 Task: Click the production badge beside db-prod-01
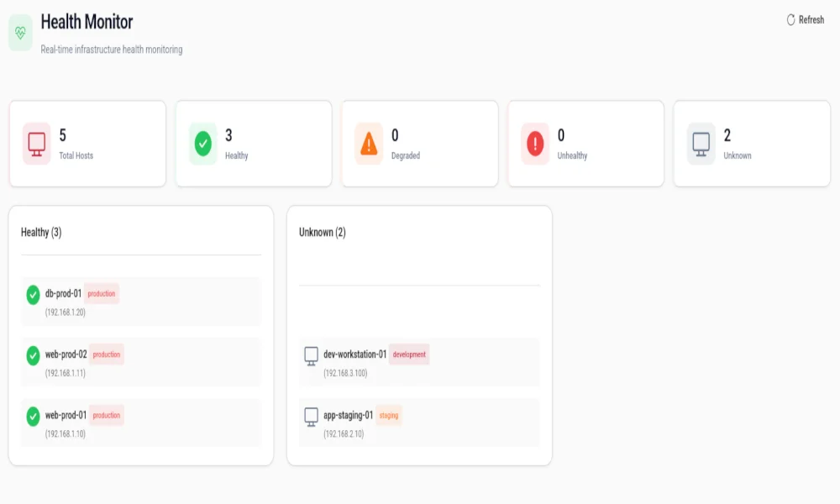pyautogui.click(x=102, y=294)
